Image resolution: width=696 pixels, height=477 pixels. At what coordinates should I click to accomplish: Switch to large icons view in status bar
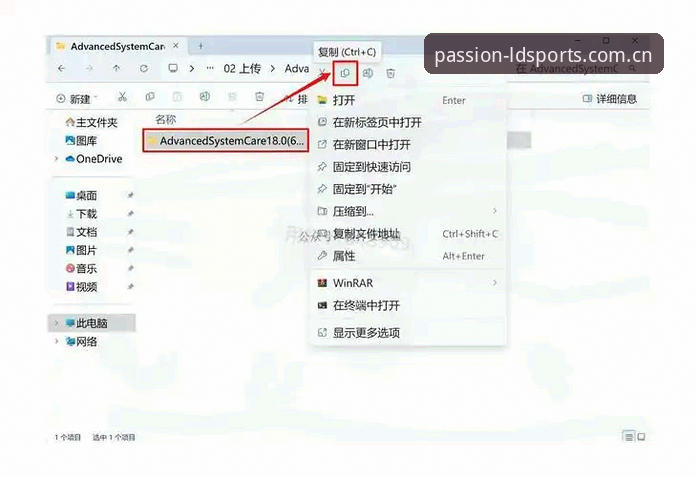tap(641, 437)
